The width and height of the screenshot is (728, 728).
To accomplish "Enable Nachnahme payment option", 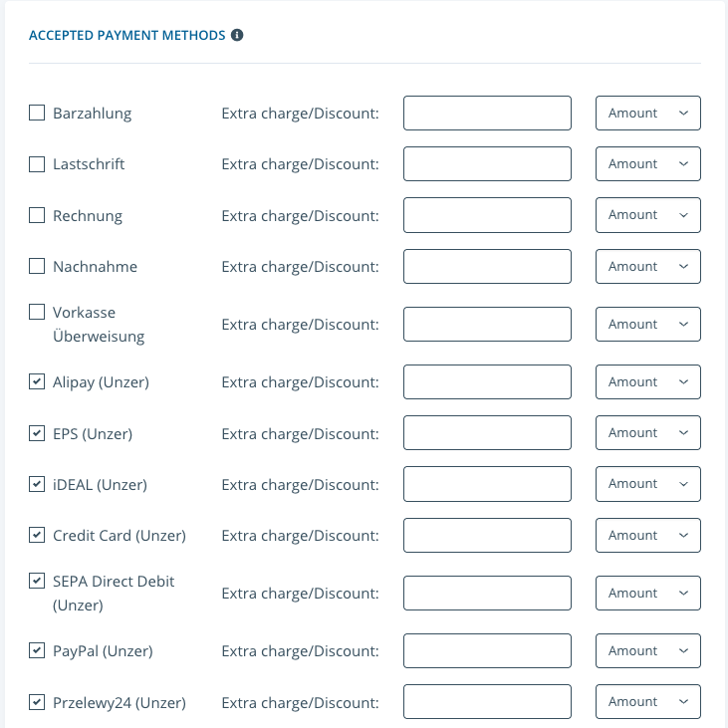I will click(x=37, y=266).
